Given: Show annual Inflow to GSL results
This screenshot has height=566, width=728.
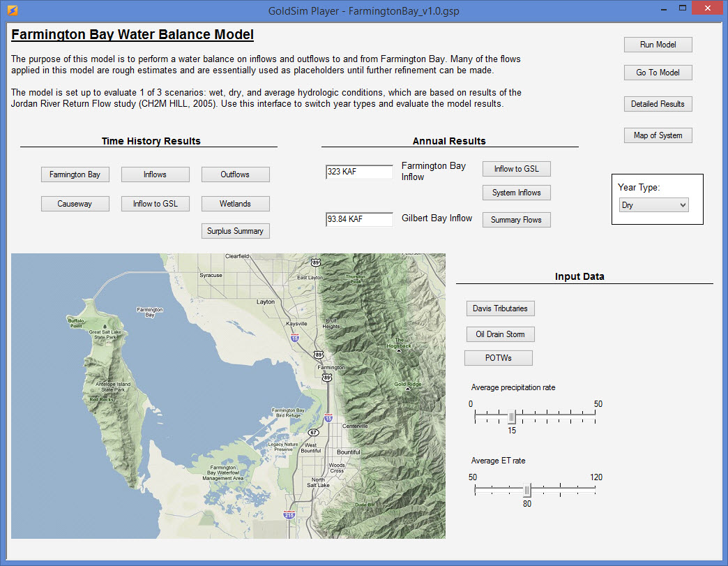Looking at the screenshot, I should coord(516,168).
